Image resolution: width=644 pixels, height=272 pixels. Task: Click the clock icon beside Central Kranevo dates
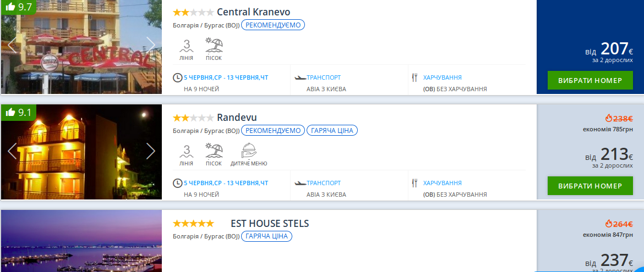tap(177, 77)
